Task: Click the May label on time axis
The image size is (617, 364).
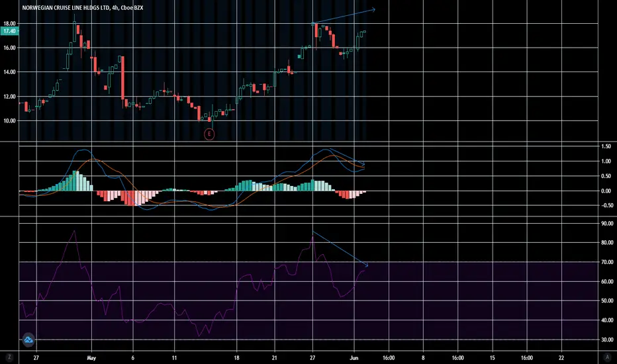Action: [x=91, y=358]
